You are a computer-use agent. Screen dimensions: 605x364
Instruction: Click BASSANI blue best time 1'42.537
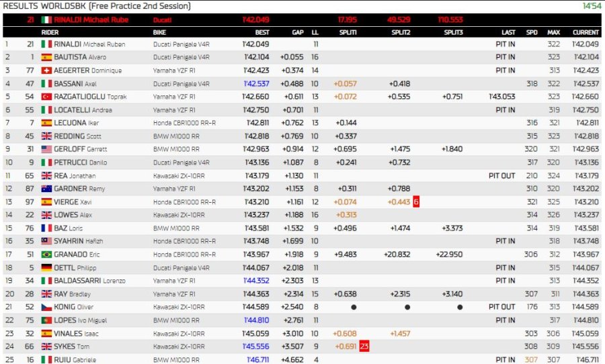pos(257,83)
